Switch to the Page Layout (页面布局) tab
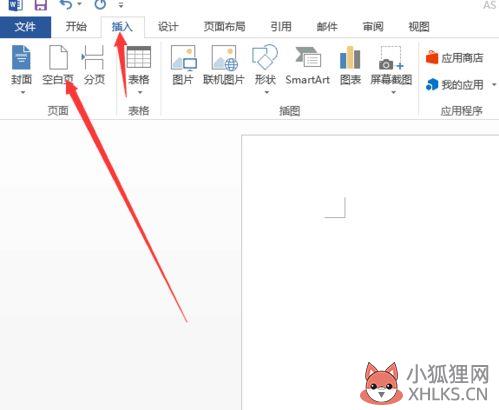The width and height of the screenshot is (499, 410). [224, 27]
